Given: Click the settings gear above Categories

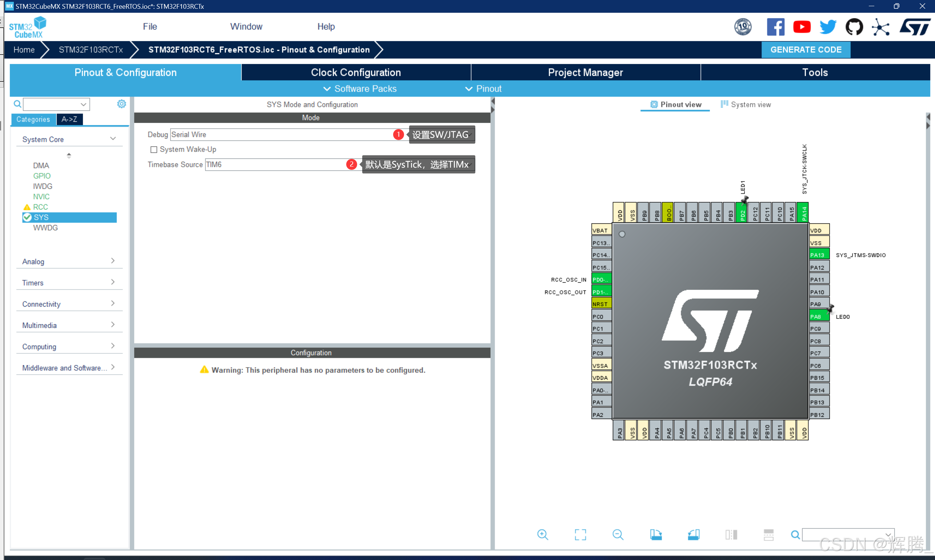Looking at the screenshot, I should pos(121,104).
